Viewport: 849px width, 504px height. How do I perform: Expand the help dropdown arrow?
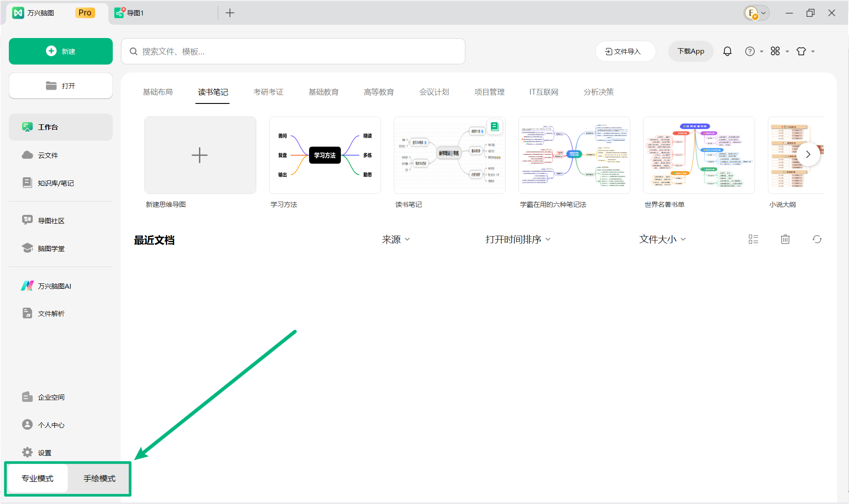click(x=761, y=52)
